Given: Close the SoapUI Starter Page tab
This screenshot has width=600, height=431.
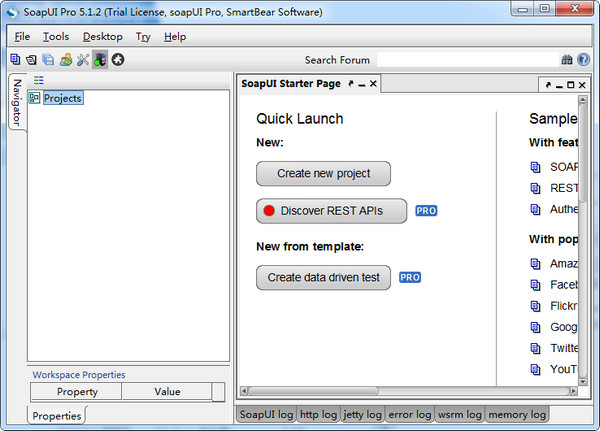Looking at the screenshot, I should click(x=373, y=83).
